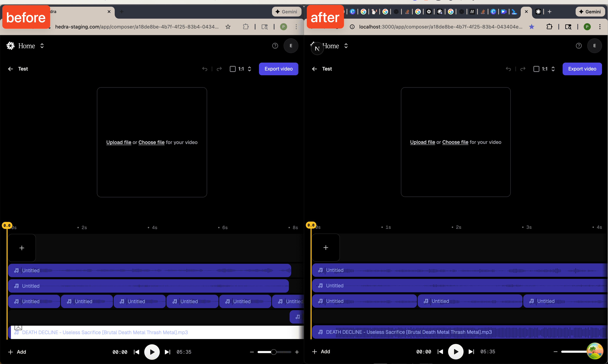Expand Home workspace switcher in before window
This screenshot has height=364, width=608.
(42, 46)
